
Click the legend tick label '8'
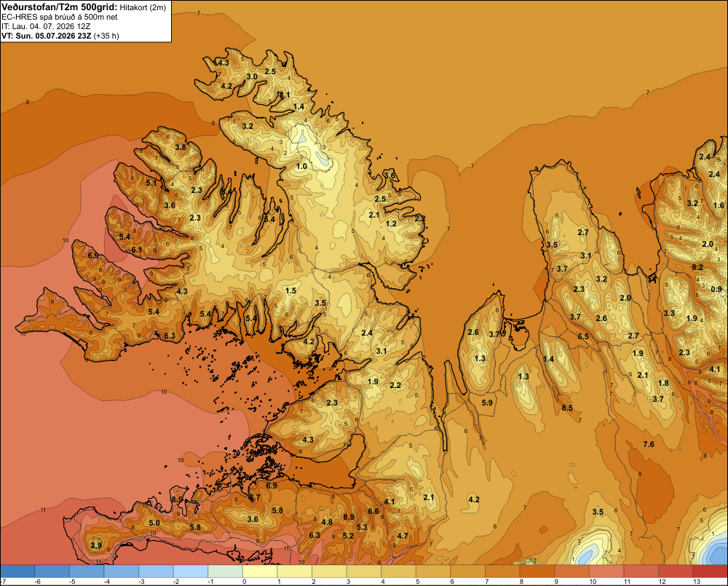click(x=521, y=582)
